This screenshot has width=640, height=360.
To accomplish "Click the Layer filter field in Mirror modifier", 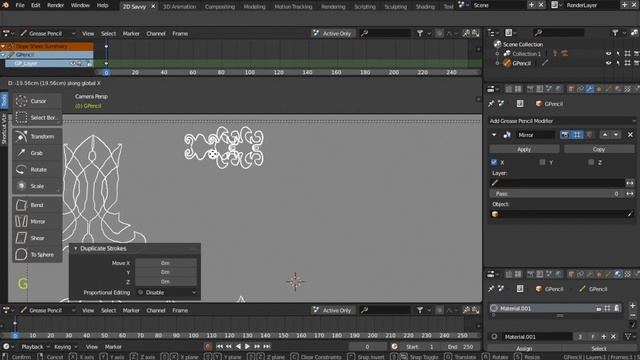I will (558, 183).
